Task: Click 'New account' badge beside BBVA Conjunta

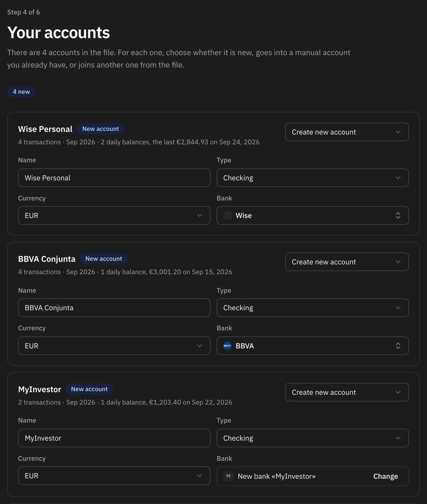Action: click(104, 259)
